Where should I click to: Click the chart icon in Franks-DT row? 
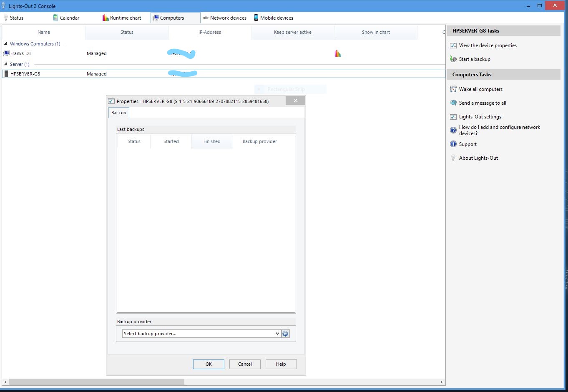click(x=338, y=53)
